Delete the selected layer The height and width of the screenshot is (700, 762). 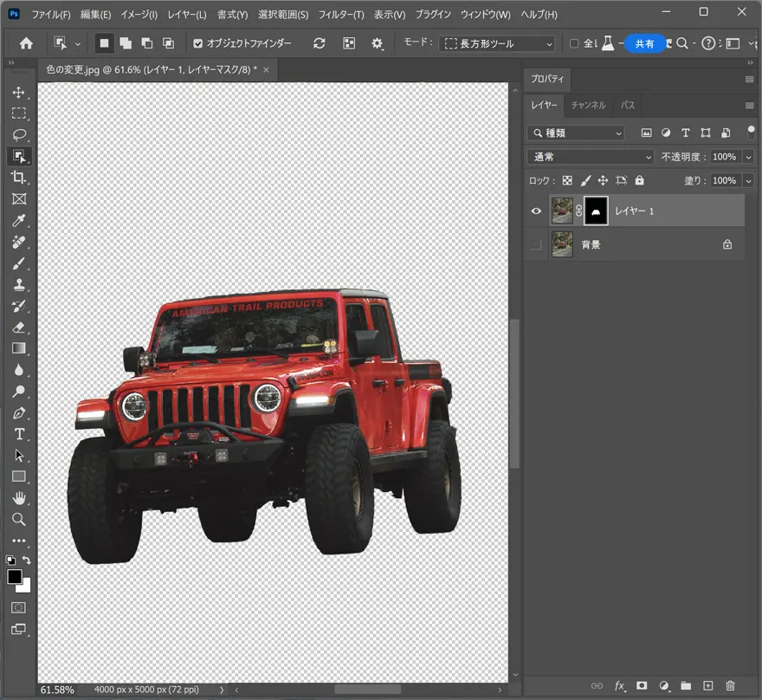pos(730,685)
